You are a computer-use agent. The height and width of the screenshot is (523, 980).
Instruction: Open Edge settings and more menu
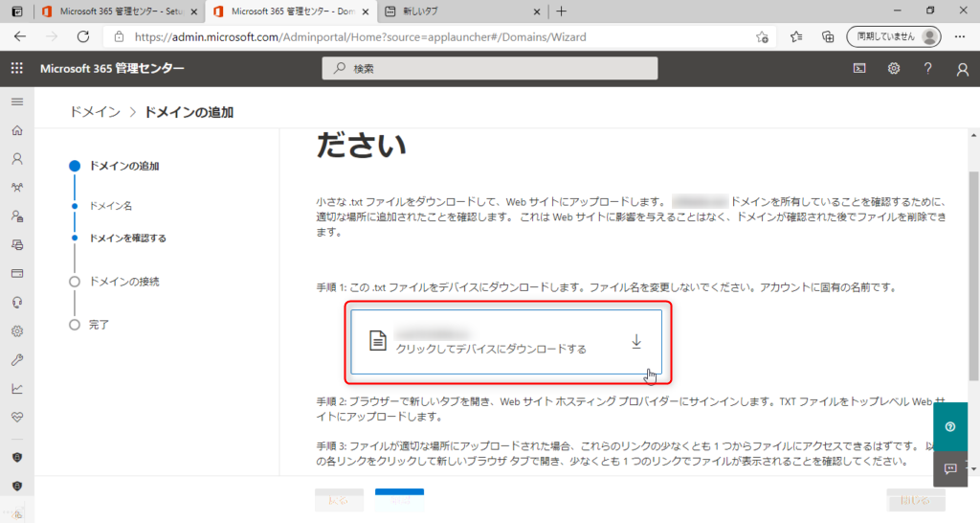[x=960, y=36]
